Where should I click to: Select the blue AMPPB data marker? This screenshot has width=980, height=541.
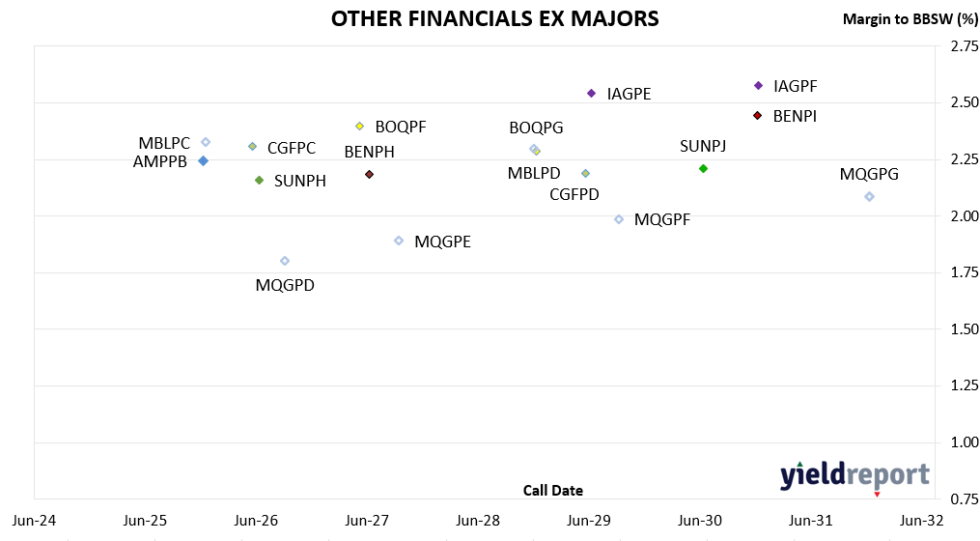[x=203, y=161]
